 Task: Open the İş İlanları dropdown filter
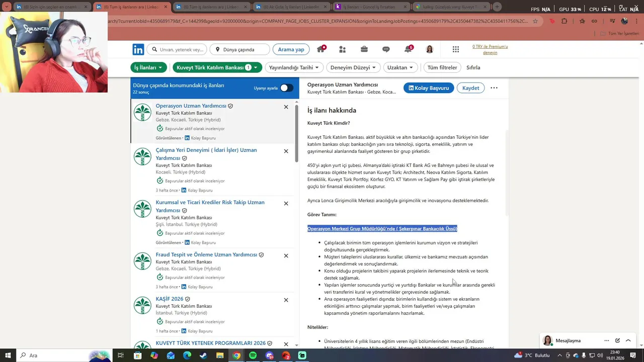[148, 67]
